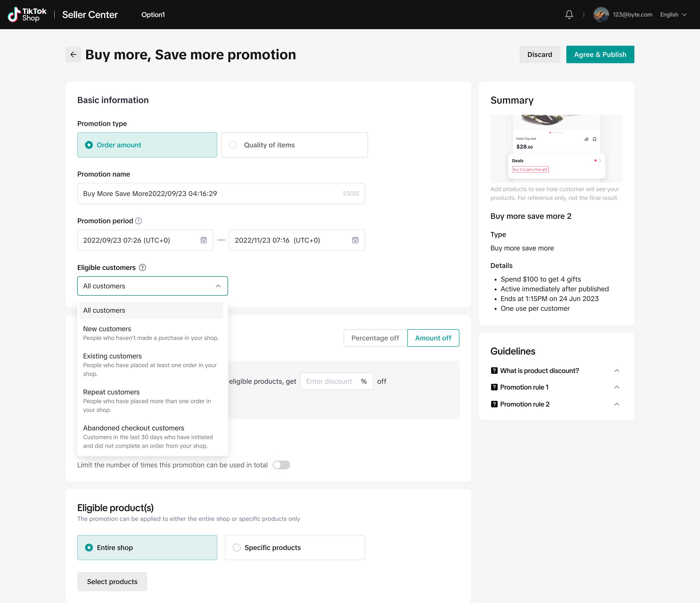Image resolution: width=700 pixels, height=603 pixels.
Task: Select Specific products radio option
Action: click(237, 548)
